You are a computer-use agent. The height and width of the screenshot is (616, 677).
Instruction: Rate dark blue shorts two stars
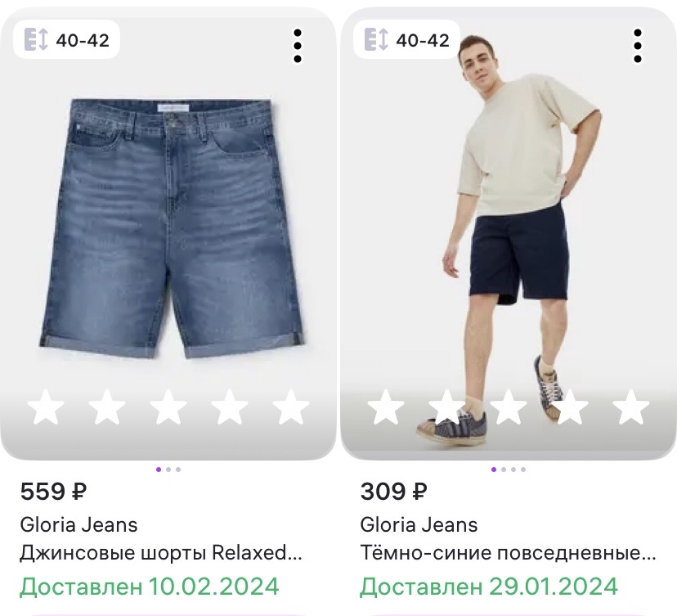[447, 407]
